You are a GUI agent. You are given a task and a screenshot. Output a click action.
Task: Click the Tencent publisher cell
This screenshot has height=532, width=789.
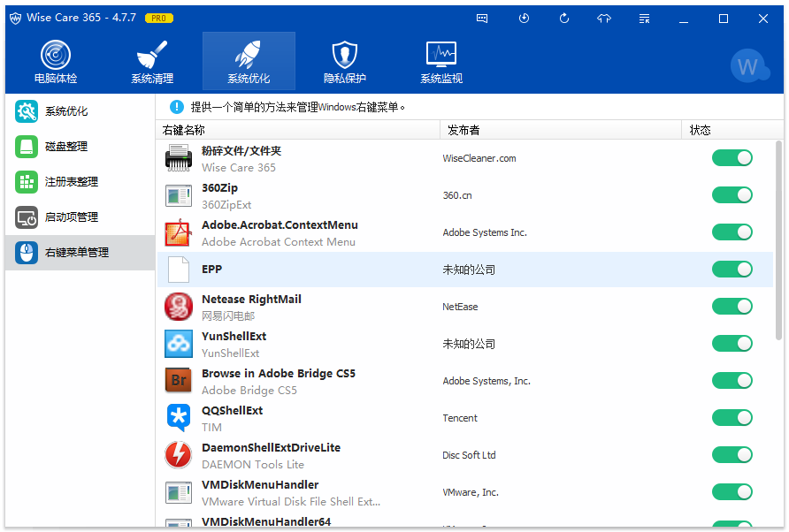click(x=460, y=418)
